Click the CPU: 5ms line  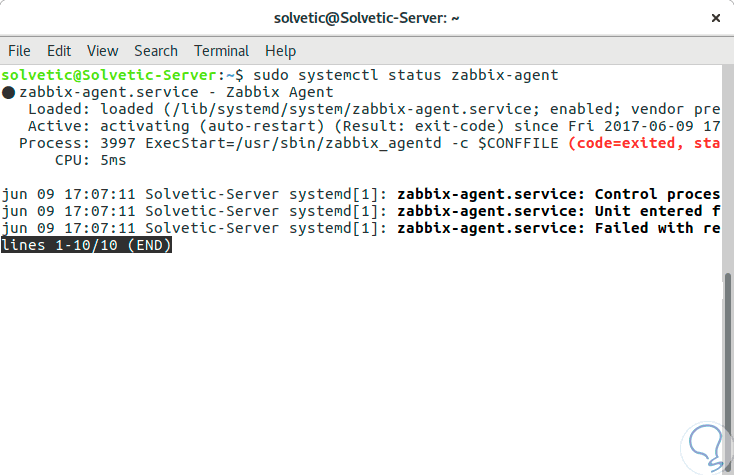[77, 160]
